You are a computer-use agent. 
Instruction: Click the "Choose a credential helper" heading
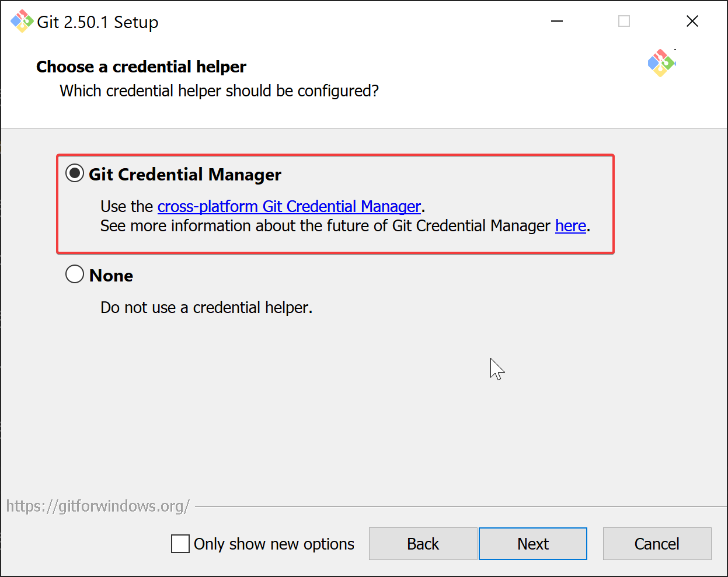point(141,67)
